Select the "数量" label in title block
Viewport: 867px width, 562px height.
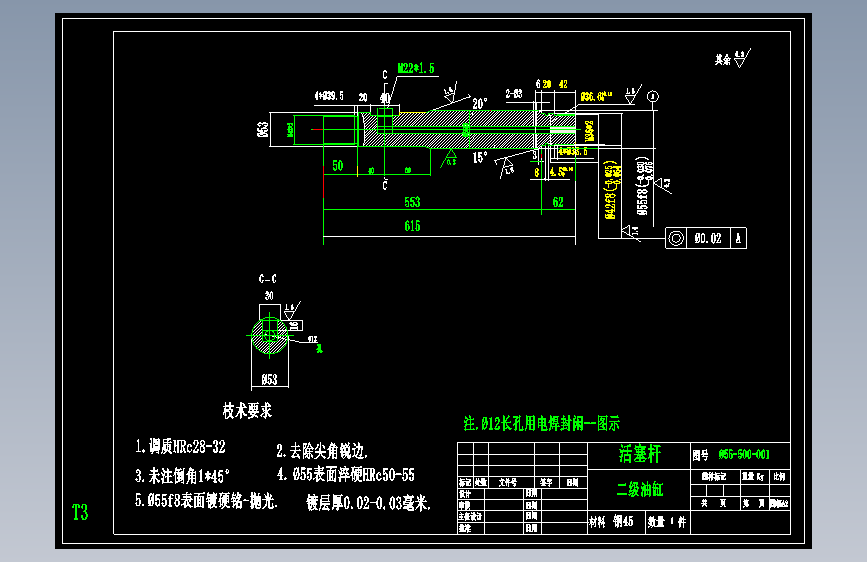coord(656,522)
